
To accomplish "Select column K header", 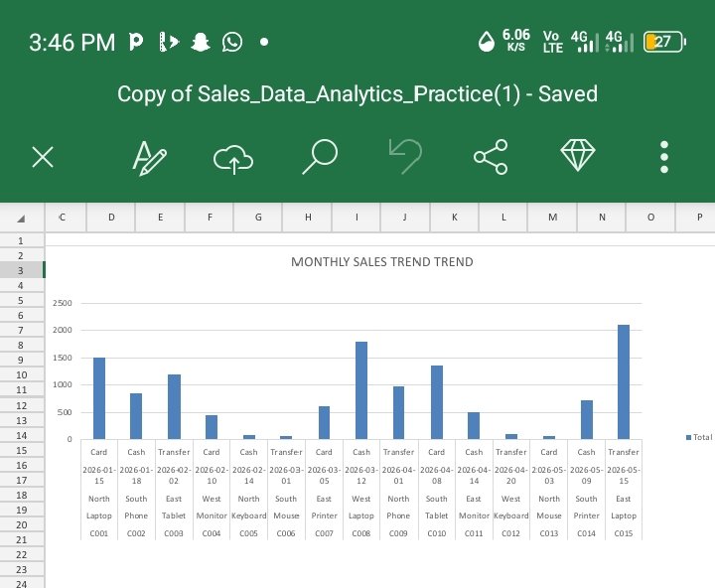I will (x=454, y=218).
